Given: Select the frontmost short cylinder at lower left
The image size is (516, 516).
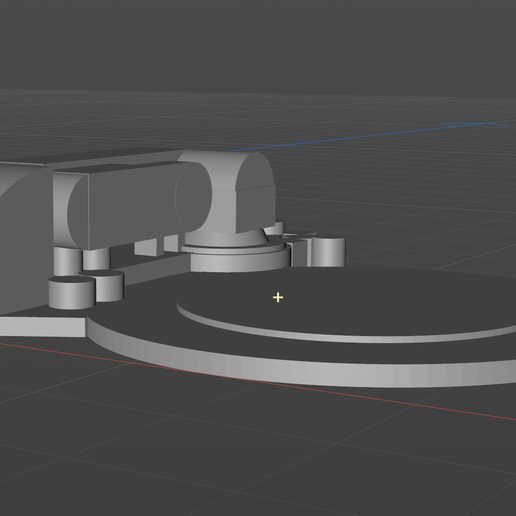Looking at the screenshot, I should [x=71, y=293].
